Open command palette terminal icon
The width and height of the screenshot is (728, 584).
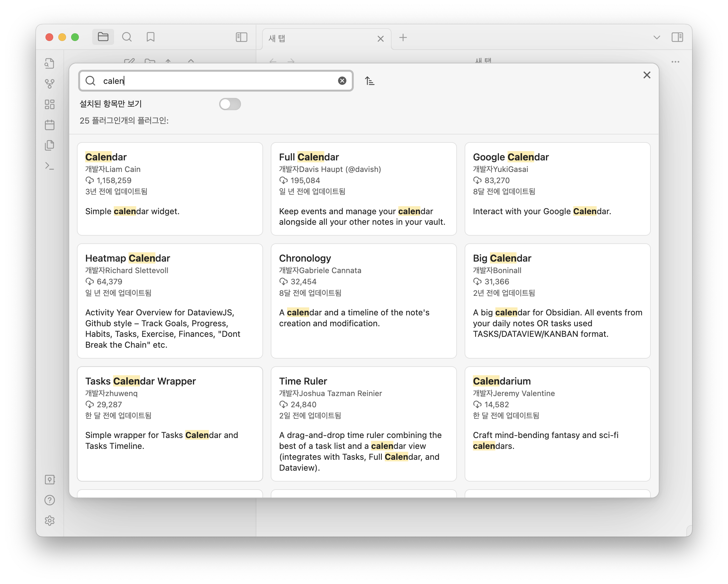pos(50,166)
